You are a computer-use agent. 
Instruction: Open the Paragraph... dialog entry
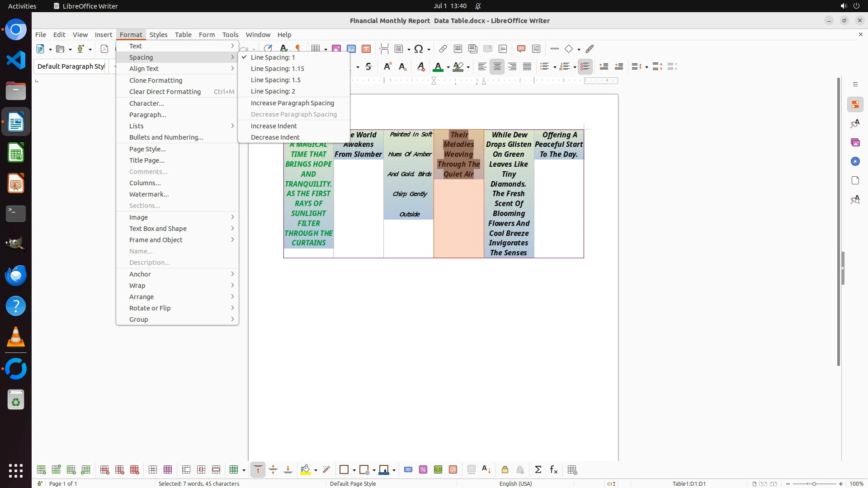pyautogui.click(x=147, y=115)
